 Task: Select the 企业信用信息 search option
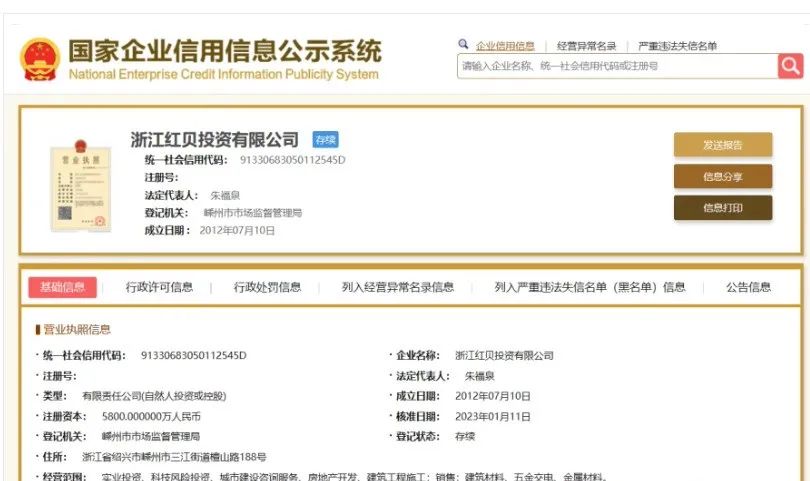tap(505, 46)
